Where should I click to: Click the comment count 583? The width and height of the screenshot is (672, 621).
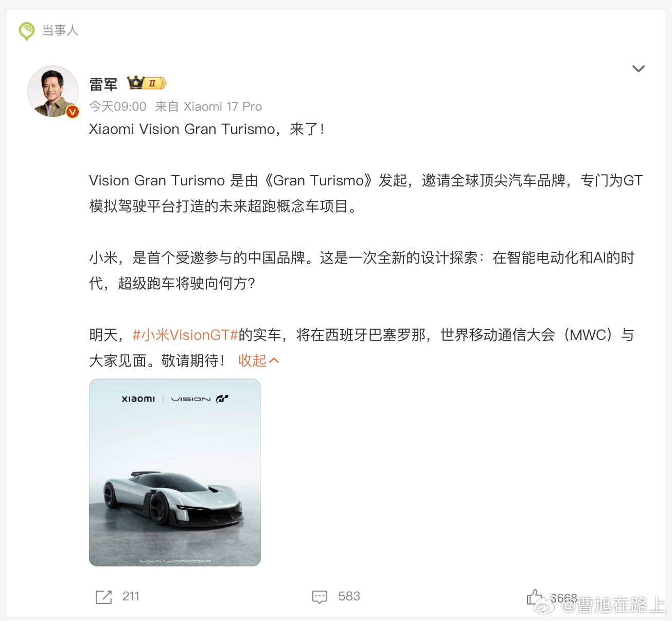pyautogui.click(x=349, y=596)
